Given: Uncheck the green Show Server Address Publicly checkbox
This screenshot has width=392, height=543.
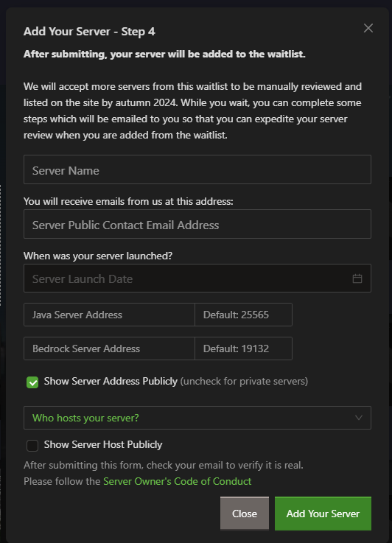Looking at the screenshot, I should (32, 382).
